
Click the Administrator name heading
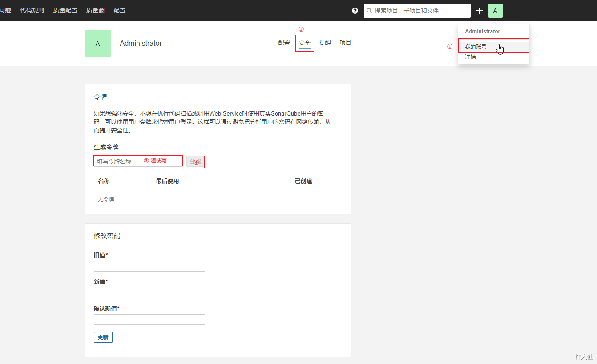(x=141, y=44)
